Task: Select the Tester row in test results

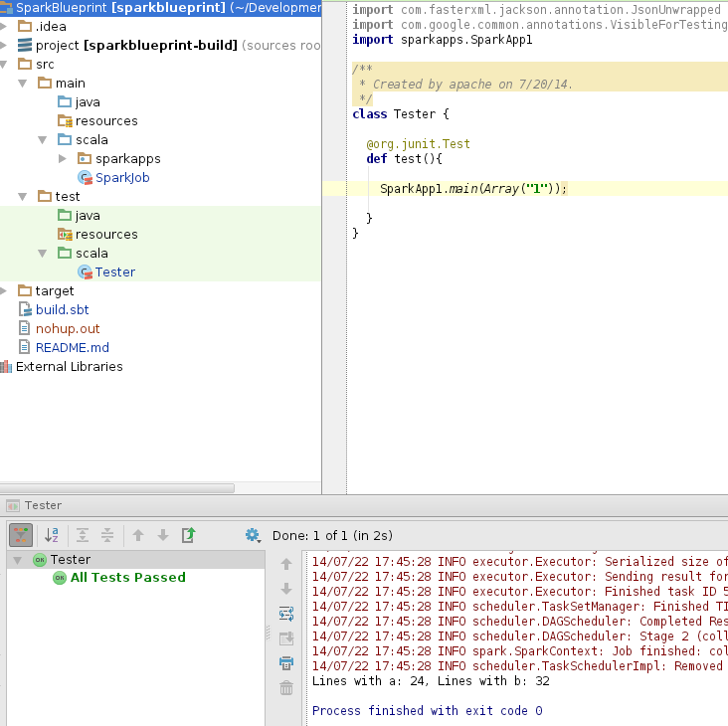Action: [x=135, y=560]
